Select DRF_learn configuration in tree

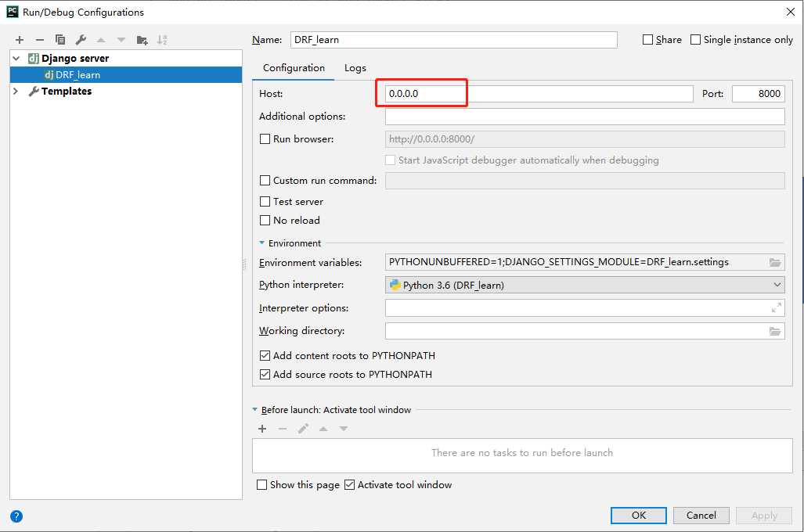[x=125, y=75]
